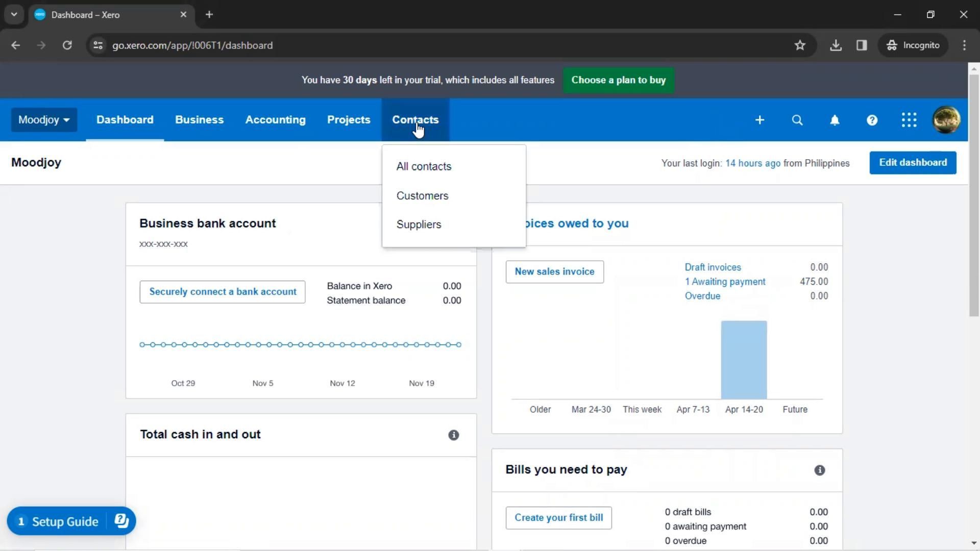The height and width of the screenshot is (551, 980).
Task: Click the plus create-new icon
Action: pyautogui.click(x=759, y=120)
